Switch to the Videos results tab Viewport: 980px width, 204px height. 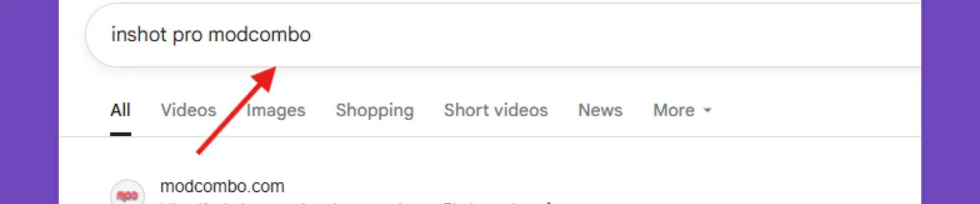(188, 110)
